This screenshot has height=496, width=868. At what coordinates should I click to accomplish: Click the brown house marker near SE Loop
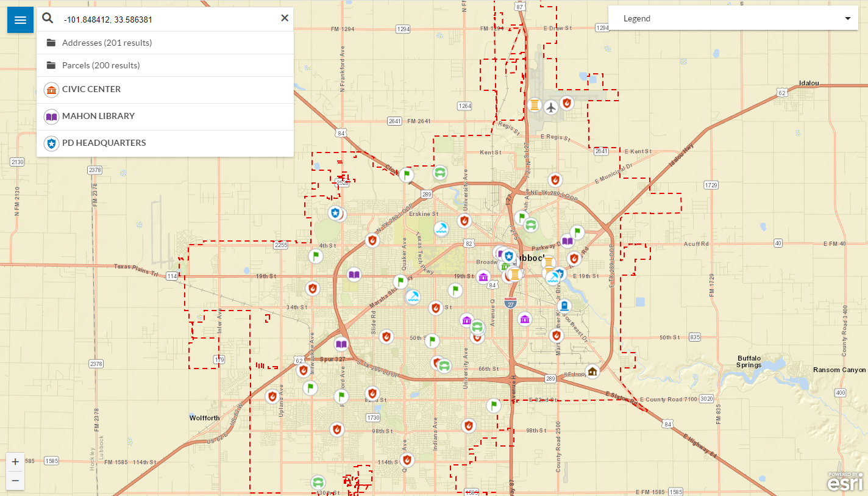pos(592,371)
